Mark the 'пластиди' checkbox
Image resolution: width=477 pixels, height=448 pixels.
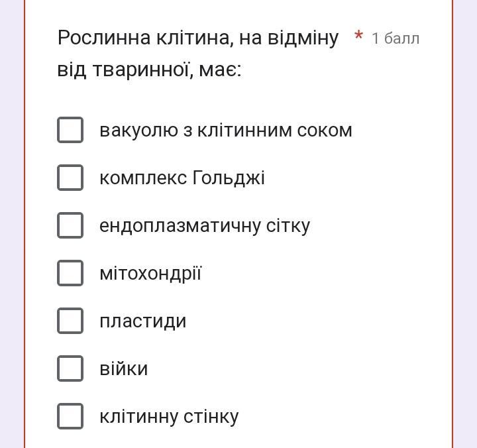click(x=70, y=321)
